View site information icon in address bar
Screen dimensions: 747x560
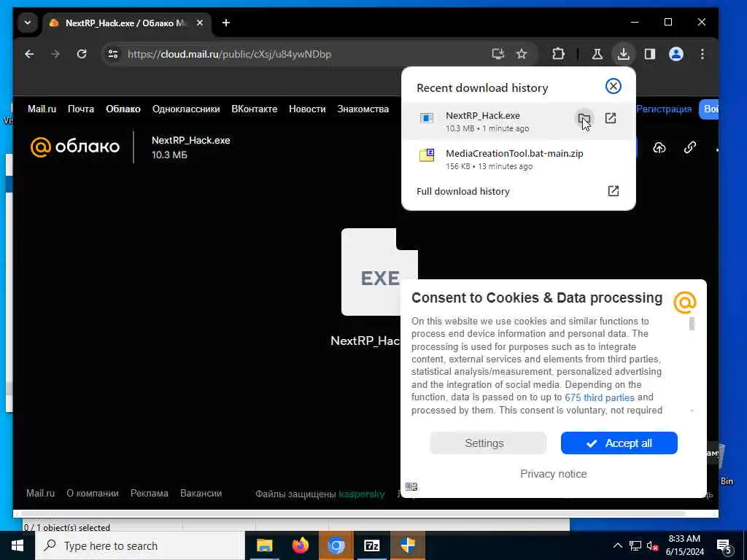[x=113, y=54]
